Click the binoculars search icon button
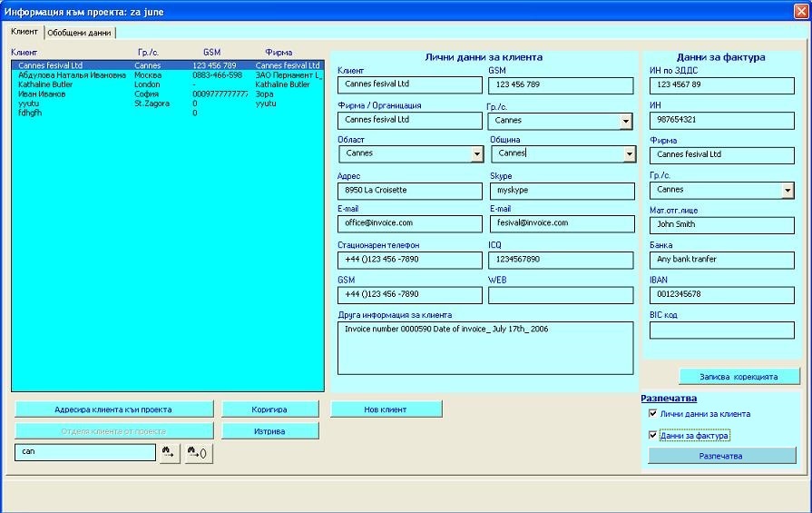Image resolution: width=812 pixels, height=513 pixels. pyautogui.click(x=169, y=452)
